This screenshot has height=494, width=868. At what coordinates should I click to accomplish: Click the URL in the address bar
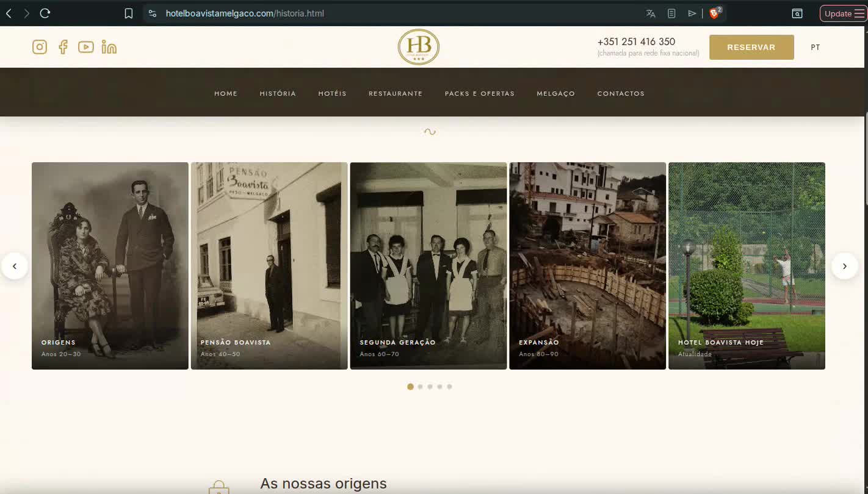pos(245,13)
